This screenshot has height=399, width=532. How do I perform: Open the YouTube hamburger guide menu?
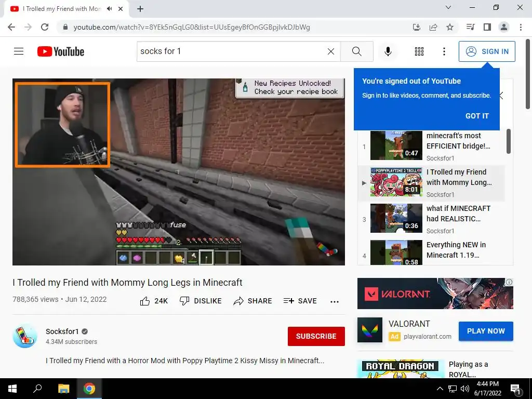click(x=19, y=51)
